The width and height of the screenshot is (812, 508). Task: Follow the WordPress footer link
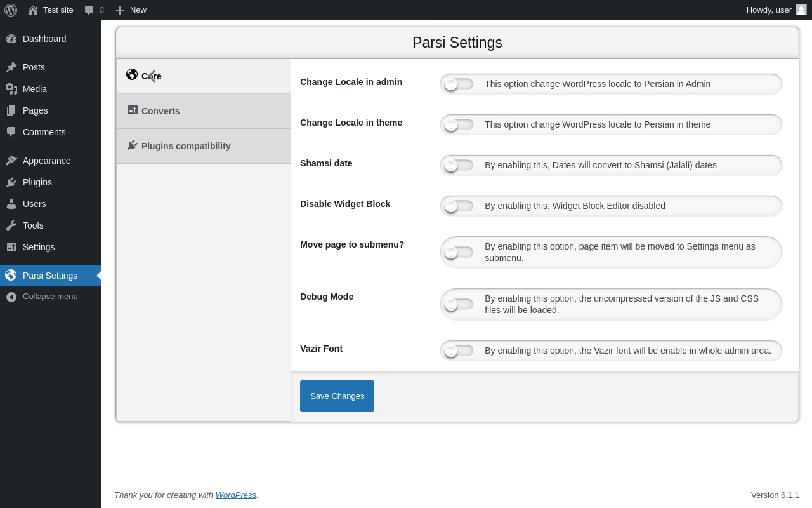[235, 495]
